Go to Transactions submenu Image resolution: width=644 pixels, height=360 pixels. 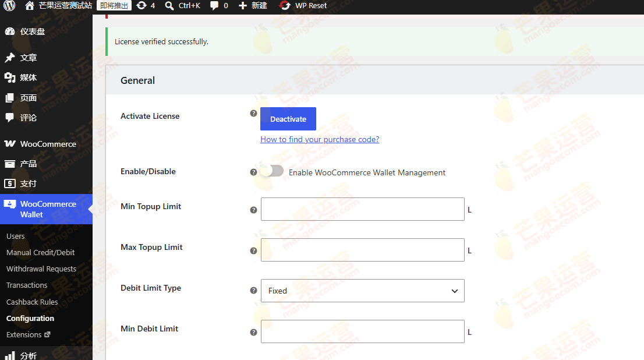tap(27, 285)
